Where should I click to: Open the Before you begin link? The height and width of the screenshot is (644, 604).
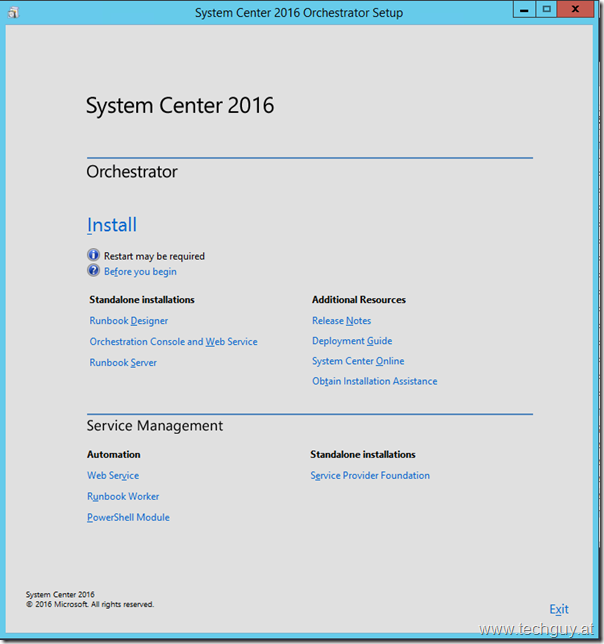140,271
